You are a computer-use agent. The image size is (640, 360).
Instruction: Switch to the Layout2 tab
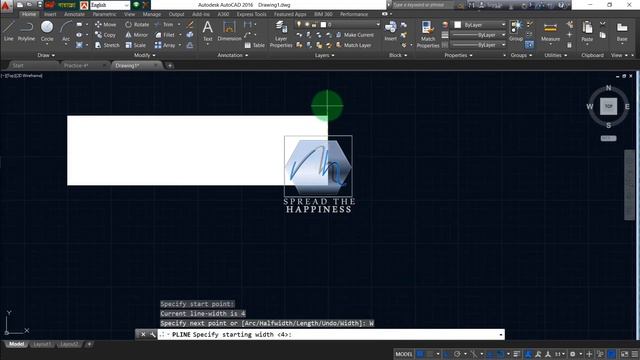(x=69, y=344)
